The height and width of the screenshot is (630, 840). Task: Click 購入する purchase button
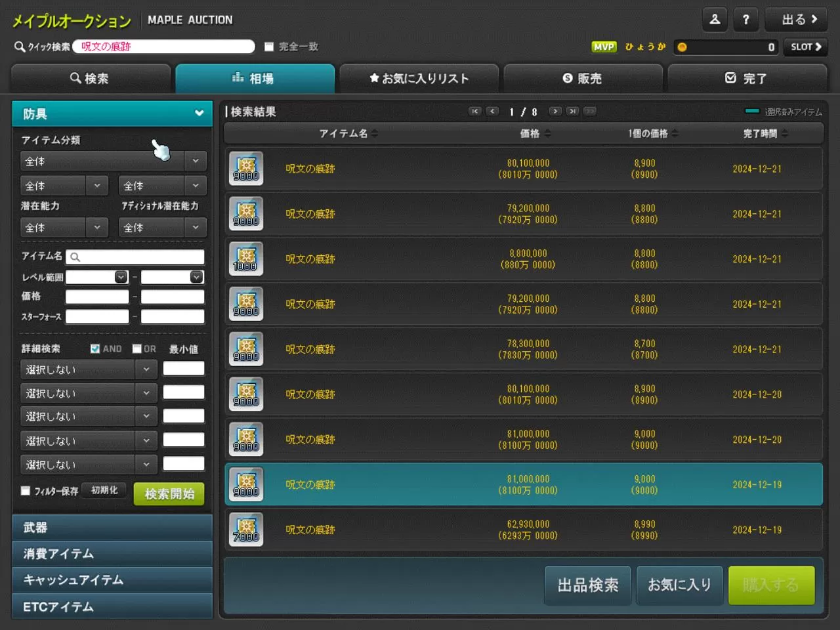[x=772, y=585]
